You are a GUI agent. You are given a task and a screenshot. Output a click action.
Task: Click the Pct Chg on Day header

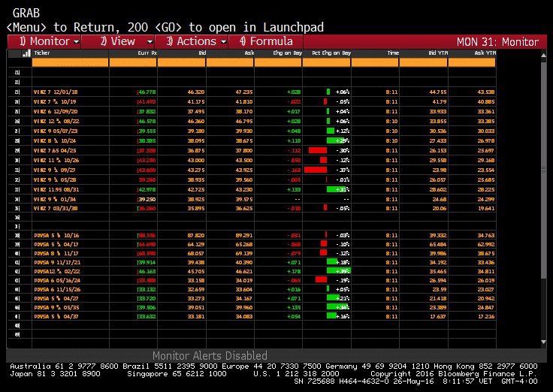click(x=331, y=53)
